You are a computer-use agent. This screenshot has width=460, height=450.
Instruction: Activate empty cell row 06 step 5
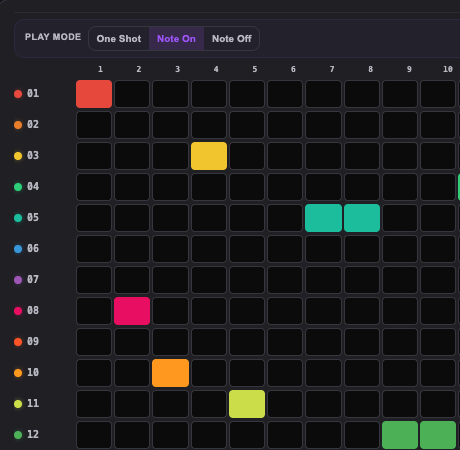coord(247,249)
